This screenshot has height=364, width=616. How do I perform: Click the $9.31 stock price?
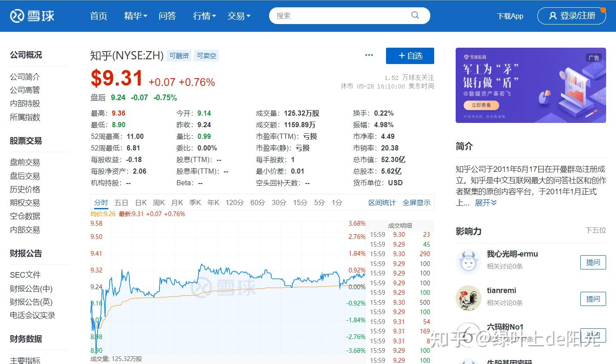[116, 79]
